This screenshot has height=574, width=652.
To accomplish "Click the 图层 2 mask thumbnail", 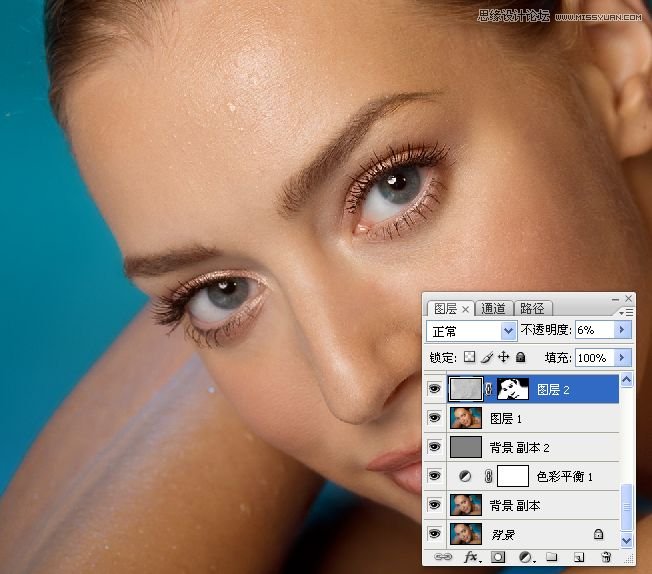I will tap(513, 389).
